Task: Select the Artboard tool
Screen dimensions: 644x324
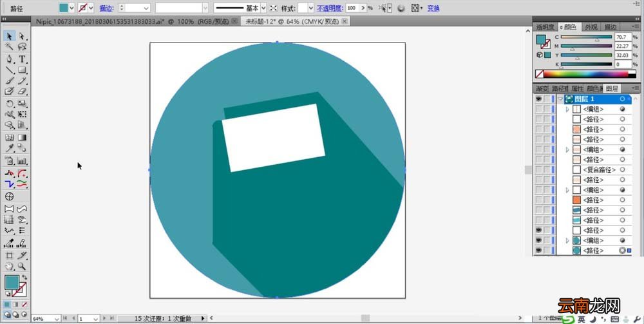Action: 10,256
